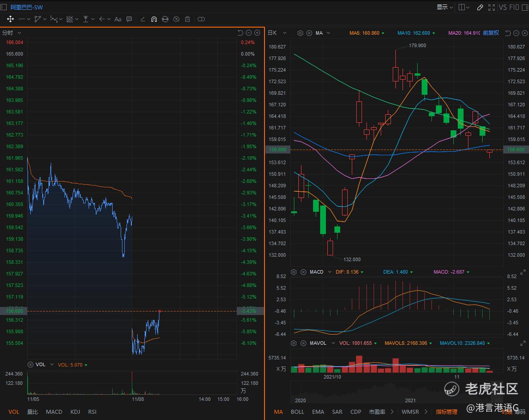The width and height of the screenshot is (529, 420).
Task: Open MAVOL indicator settings gear
Action: pyautogui.click(x=293, y=343)
